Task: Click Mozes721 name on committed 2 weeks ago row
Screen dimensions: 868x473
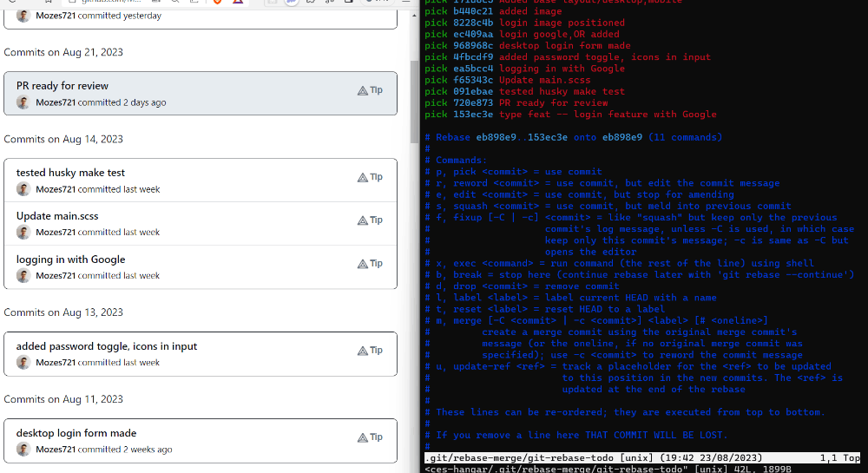Action: tap(56, 450)
